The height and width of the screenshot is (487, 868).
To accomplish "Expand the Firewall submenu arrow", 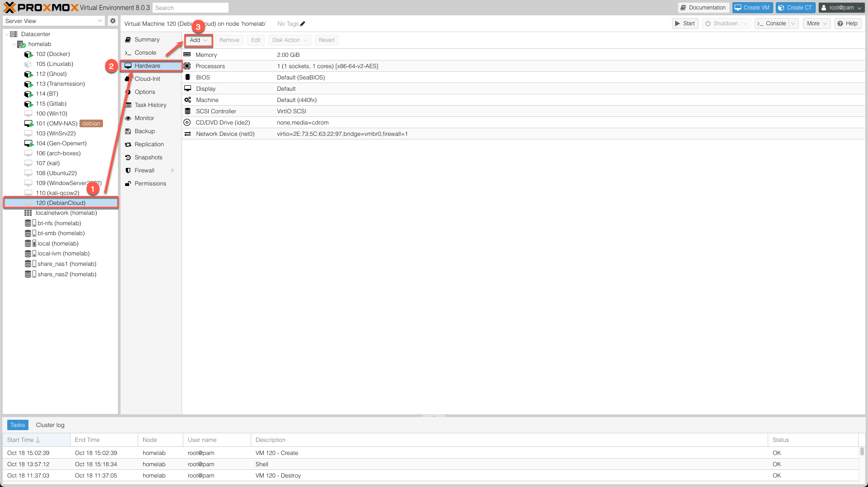I will 173,170.
